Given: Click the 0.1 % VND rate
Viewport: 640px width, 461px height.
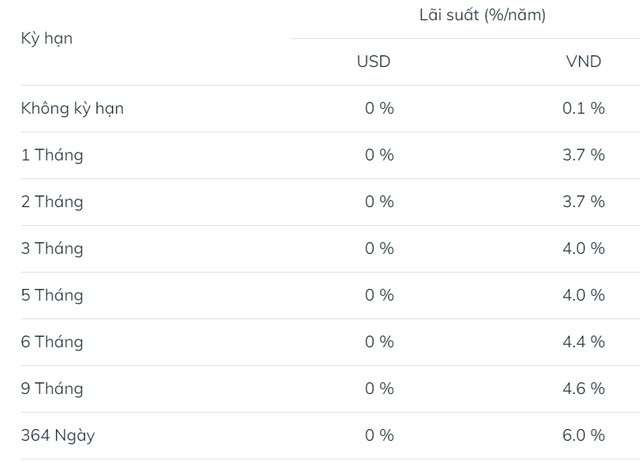Looking at the screenshot, I should pyautogui.click(x=583, y=108).
